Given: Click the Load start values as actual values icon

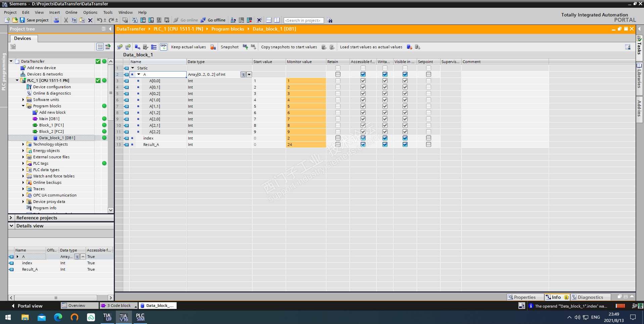Looking at the screenshot, I should [409, 47].
